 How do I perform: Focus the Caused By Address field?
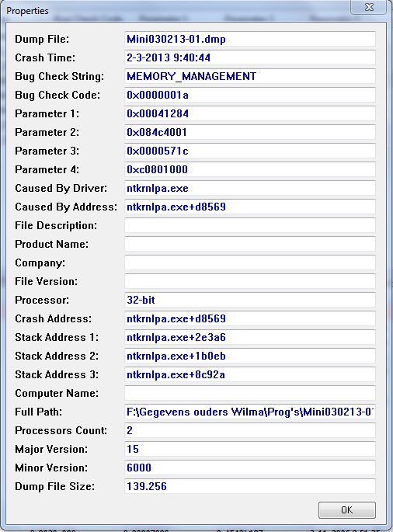250,207
